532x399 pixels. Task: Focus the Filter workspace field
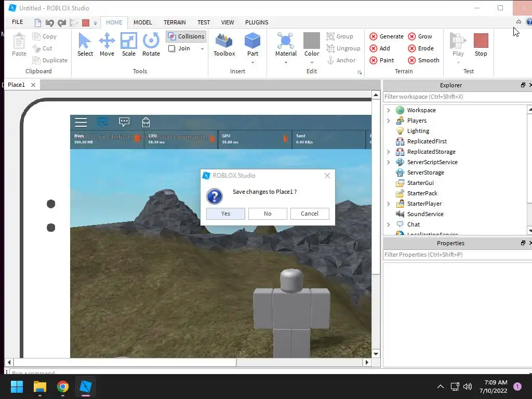tap(457, 97)
